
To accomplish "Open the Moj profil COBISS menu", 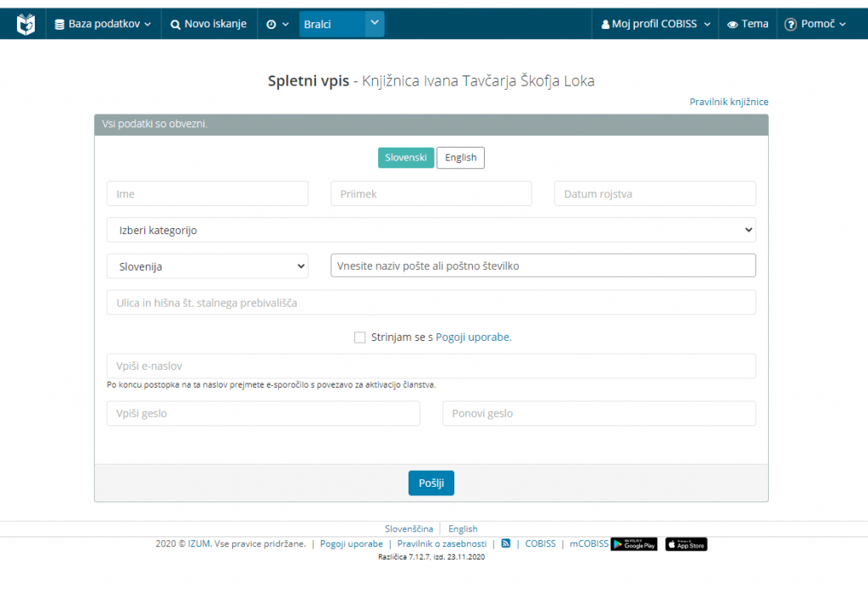I will [655, 24].
